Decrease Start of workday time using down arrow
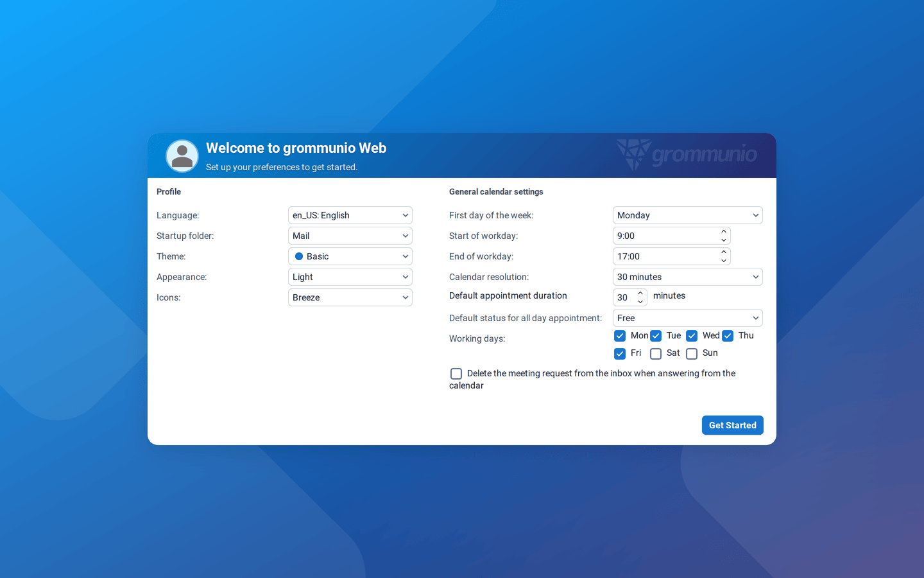Image resolution: width=924 pixels, height=578 pixels. [724, 240]
